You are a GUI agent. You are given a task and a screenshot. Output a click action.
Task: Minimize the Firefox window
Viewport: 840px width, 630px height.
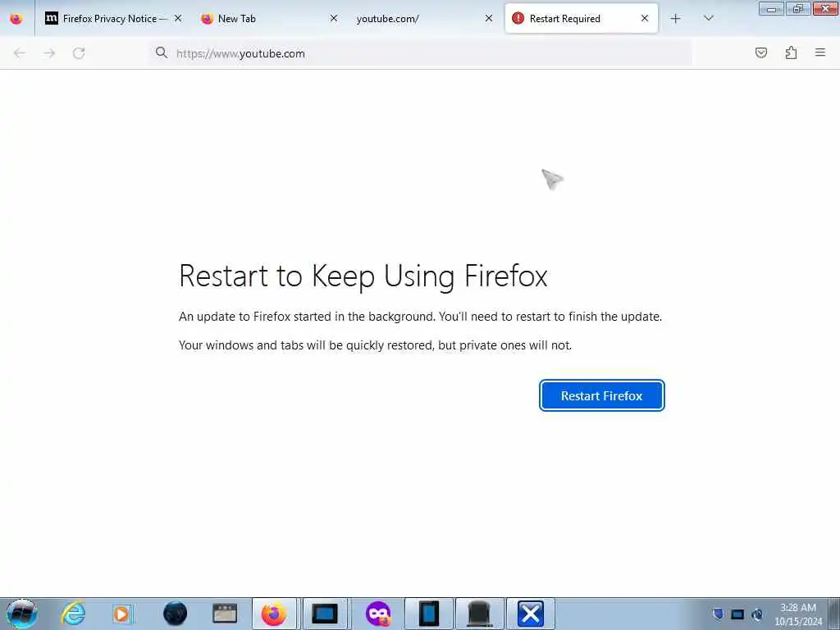[x=771, y=8]
